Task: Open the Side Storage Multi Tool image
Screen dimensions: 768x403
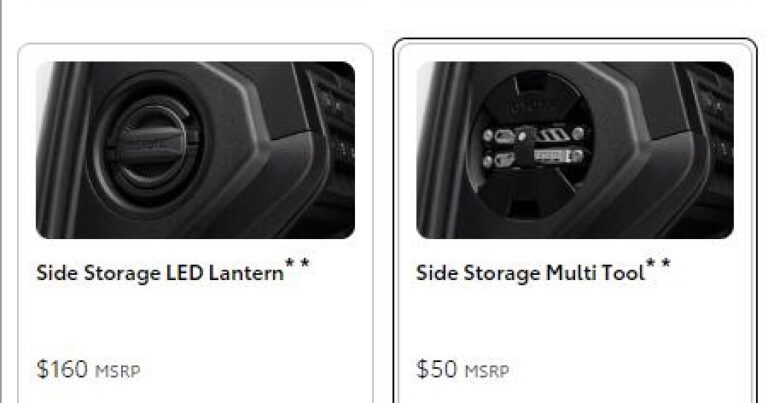Action: pyautogui.click(x=575, y=150)
